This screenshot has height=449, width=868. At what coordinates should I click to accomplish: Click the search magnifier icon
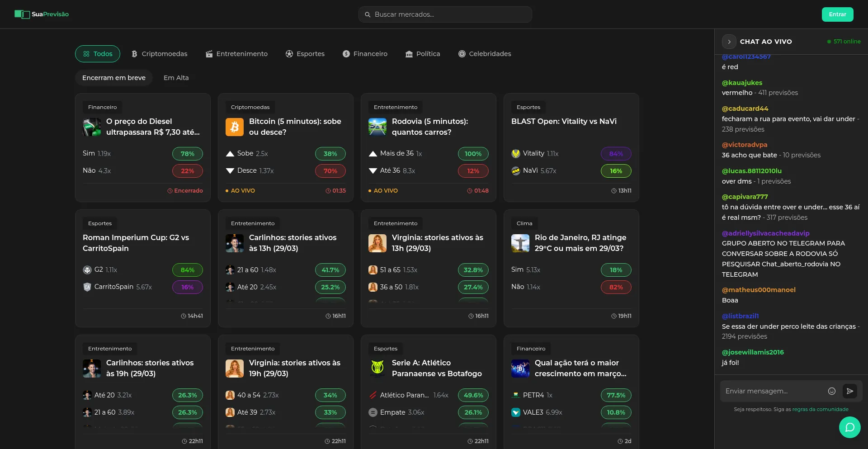click(368, 14)
